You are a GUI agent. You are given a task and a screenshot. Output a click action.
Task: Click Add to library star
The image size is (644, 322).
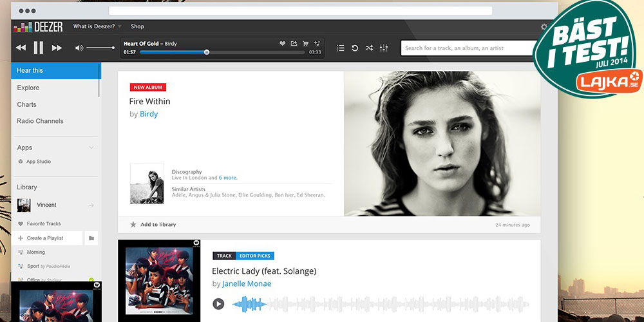point(133,225)
